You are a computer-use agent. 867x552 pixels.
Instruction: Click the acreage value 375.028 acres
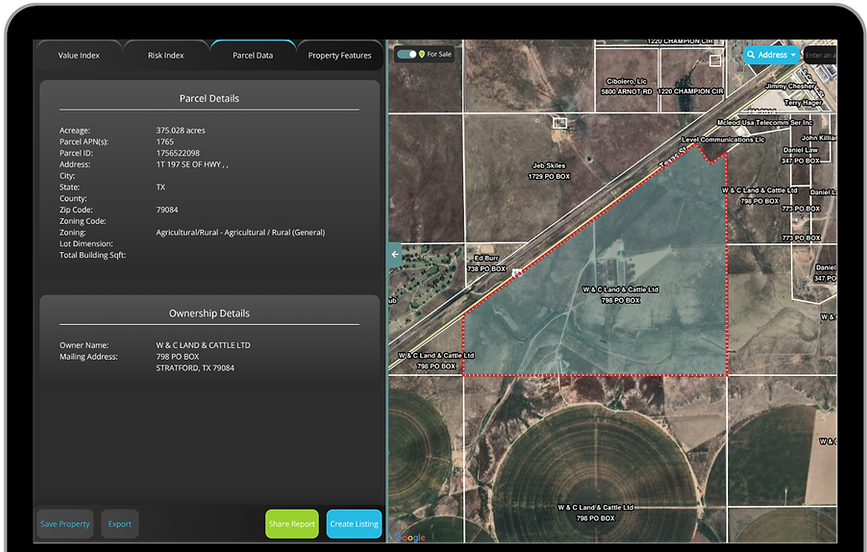(180, 131)
